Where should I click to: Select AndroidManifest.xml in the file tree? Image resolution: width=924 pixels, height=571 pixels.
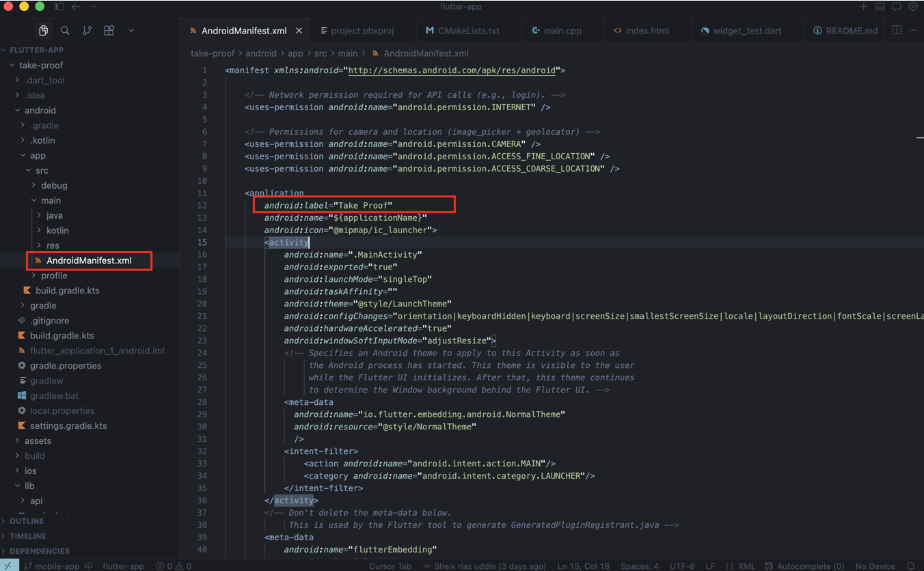90,261
